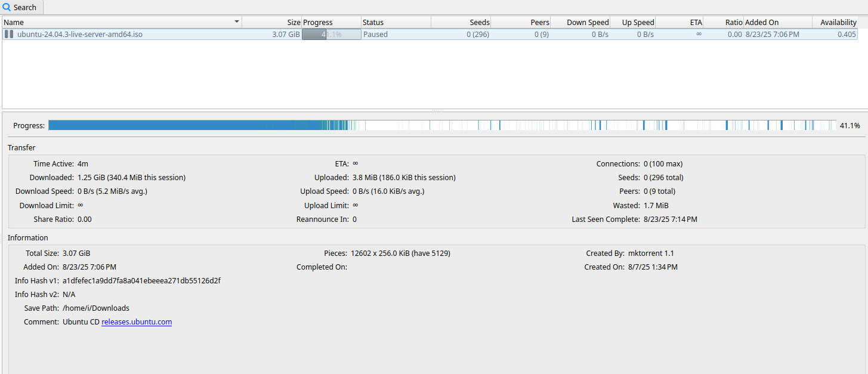Click the Search magnifier icon
The height and width of the screenshot is (374, 868).
pyautogui.click(x=7, y=7)
